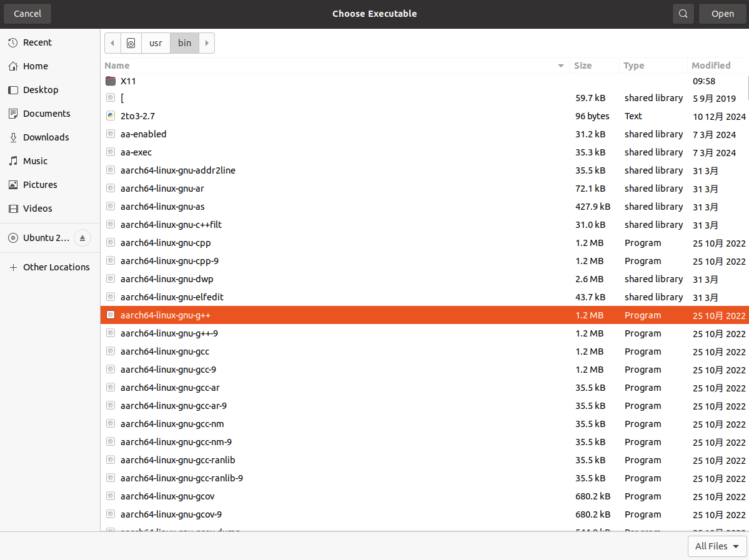The height and width of the screenshot is (560, 749).
Task: Select aarch64-linux-gnu-gcov-9 file
Action: coord(424,514)
